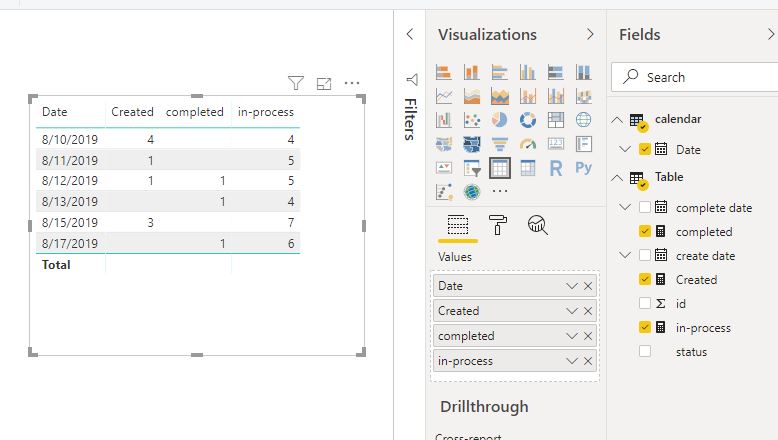Choose the shape map visual
This screenshot has width=778, height=440.
click(471, 144)
